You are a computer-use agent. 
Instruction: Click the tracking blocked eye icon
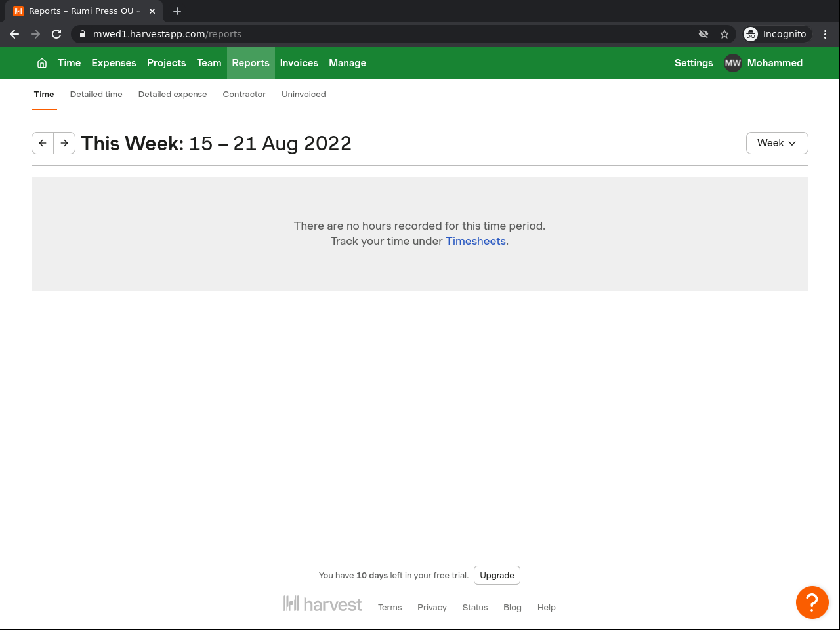point(703,34)
